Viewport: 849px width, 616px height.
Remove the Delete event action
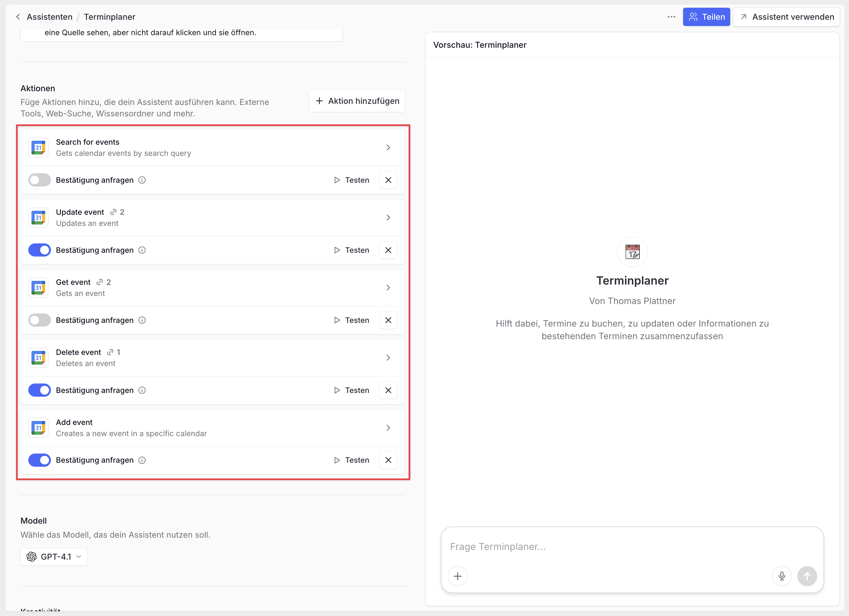[x=388, y=390]
